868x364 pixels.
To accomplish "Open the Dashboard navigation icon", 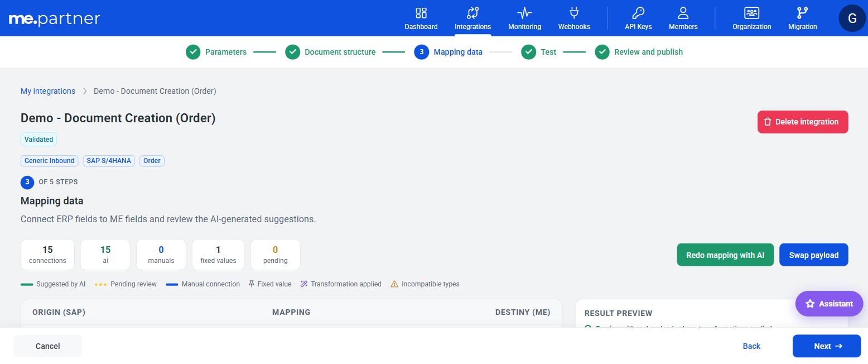I will point(421,13).
